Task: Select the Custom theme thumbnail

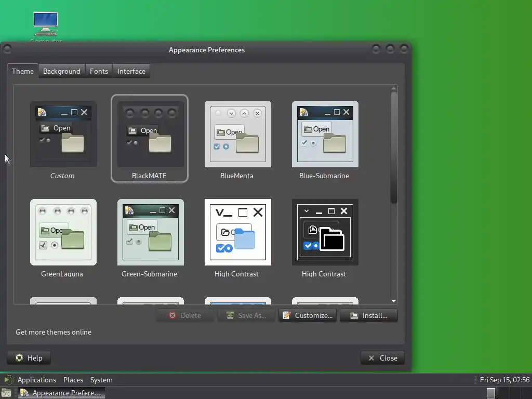Action: point(63,134)
